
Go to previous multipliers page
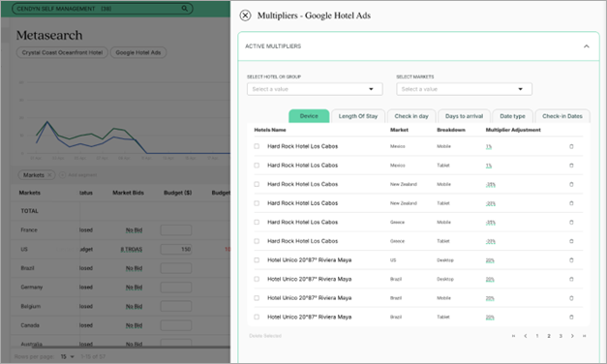point(526,336)
